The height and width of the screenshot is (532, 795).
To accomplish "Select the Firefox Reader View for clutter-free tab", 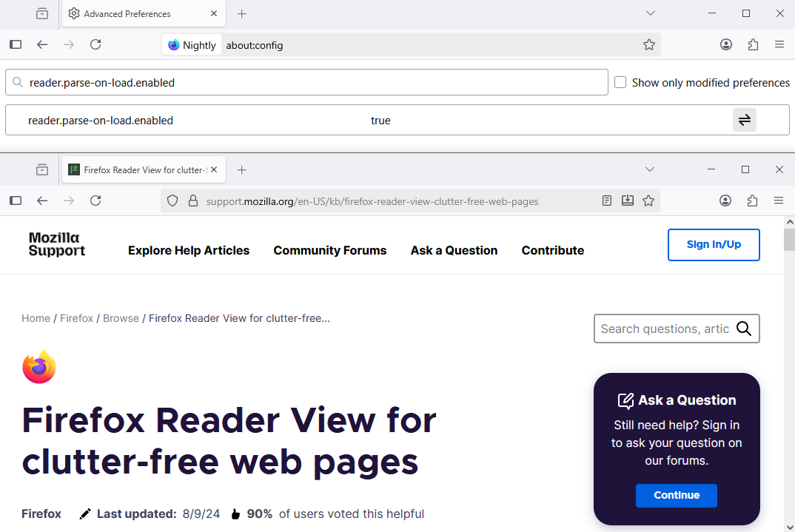I will point(144,169).
